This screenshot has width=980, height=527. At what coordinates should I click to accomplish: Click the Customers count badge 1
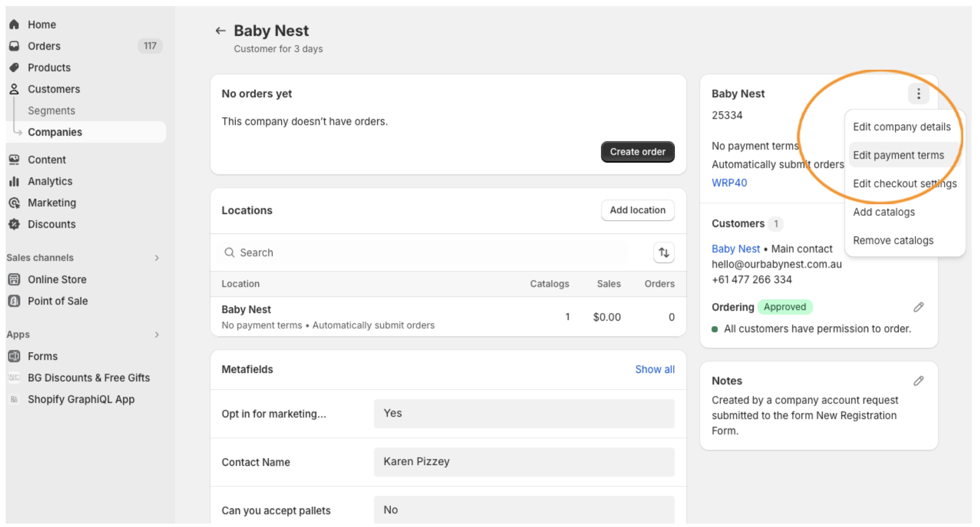click(776, 224)
